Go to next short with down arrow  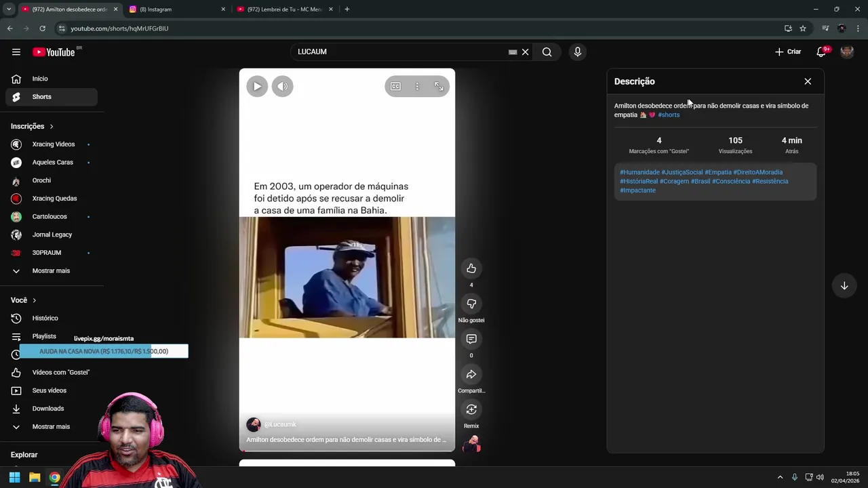[x=844, y=286]
